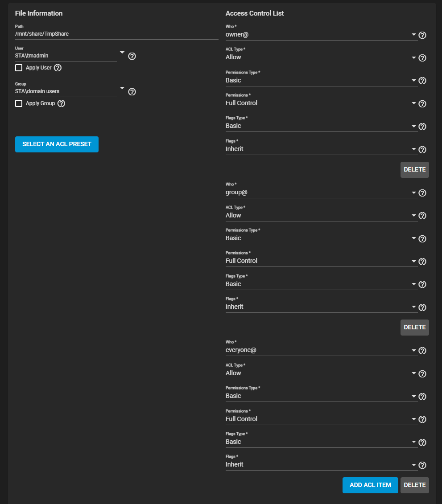Click the Path field /mnt/share/TmpShare
This screenshot has height=504, width=442.
pos(117,34)
